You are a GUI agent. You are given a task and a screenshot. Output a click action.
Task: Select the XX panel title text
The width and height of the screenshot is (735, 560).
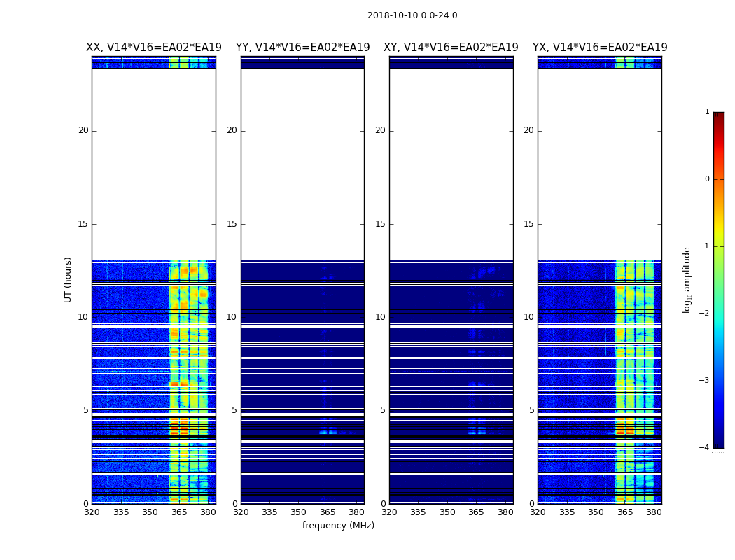click(x=154, y=48)
